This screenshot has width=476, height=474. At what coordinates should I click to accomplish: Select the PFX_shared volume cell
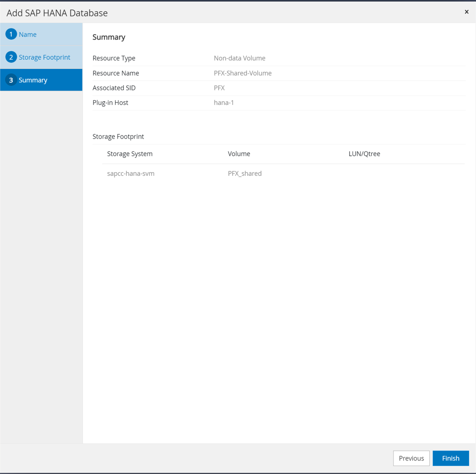click(x=245, y=174)
